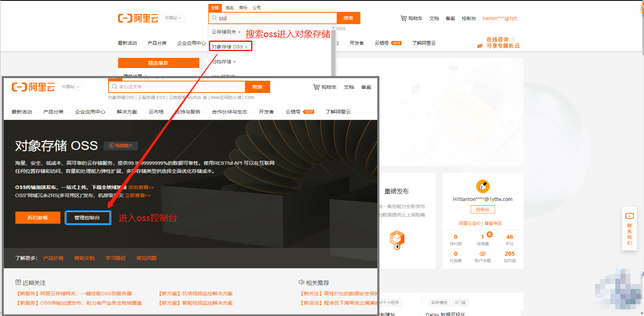Viewport: 644px width, 316px height.
Task: Click the 阿里云 logo in the top header
Action: tap(138, 18)
